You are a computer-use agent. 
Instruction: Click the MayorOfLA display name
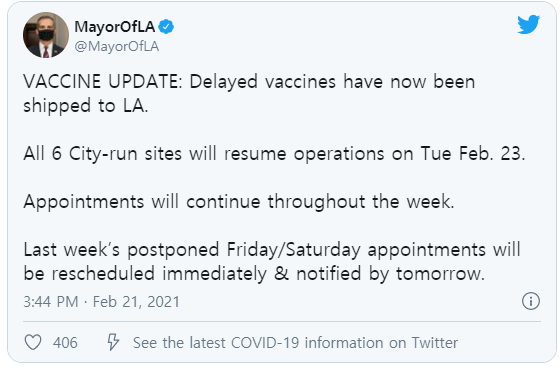(115, 27)
